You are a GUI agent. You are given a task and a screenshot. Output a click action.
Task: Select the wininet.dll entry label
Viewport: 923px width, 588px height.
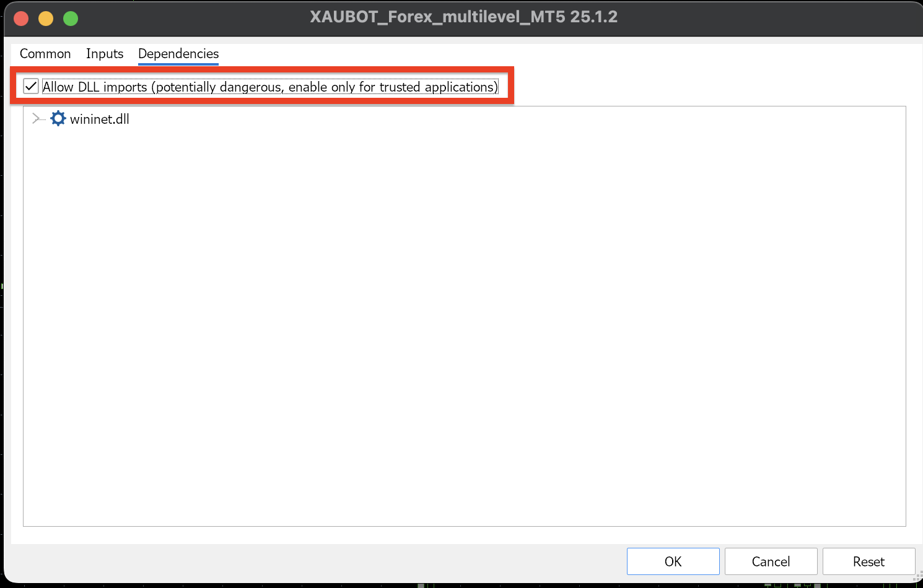click(100, 119)
